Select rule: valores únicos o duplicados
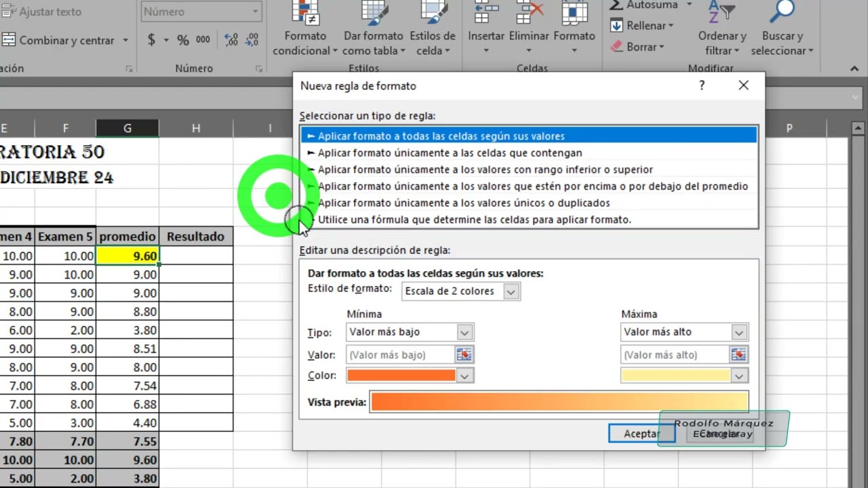The width and height of the screenshot is (868, 488). 529,203
